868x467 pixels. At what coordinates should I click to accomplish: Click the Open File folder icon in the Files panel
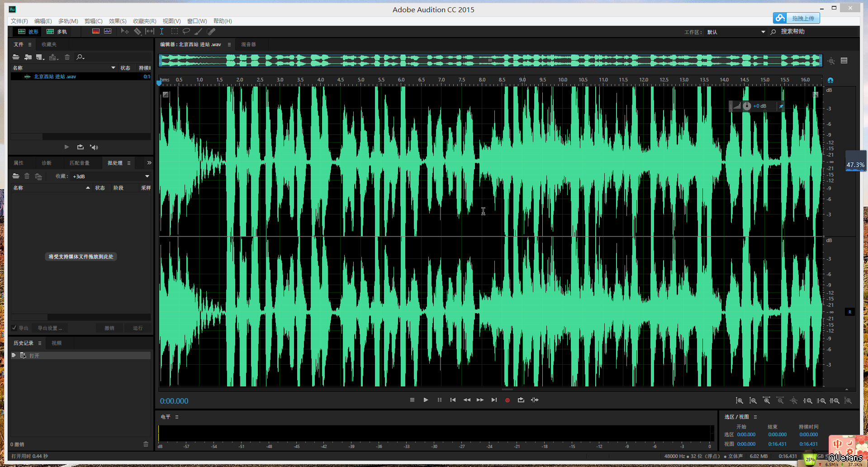coord(16,57)
